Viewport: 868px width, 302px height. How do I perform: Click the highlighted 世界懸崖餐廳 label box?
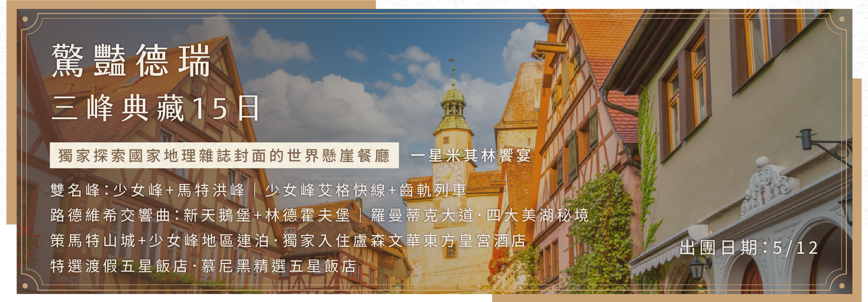click(x=224, y=155)
